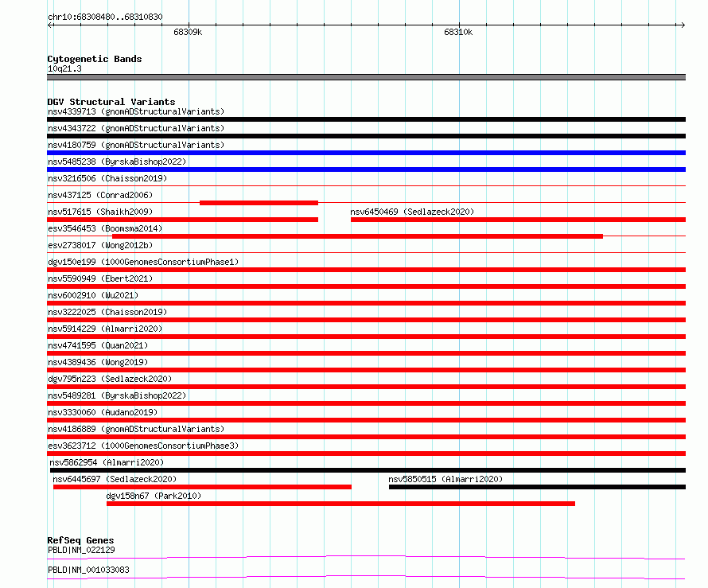Open variant esv3623712 (1000GenomesConsortiumPhase3)

(x=143, y=446)
